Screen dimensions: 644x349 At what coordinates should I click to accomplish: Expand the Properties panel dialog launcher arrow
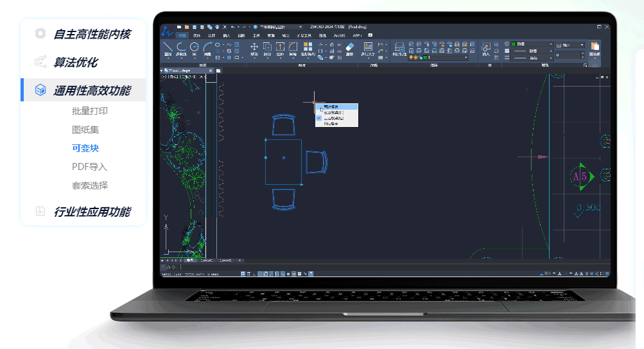[x=586, y=65]
